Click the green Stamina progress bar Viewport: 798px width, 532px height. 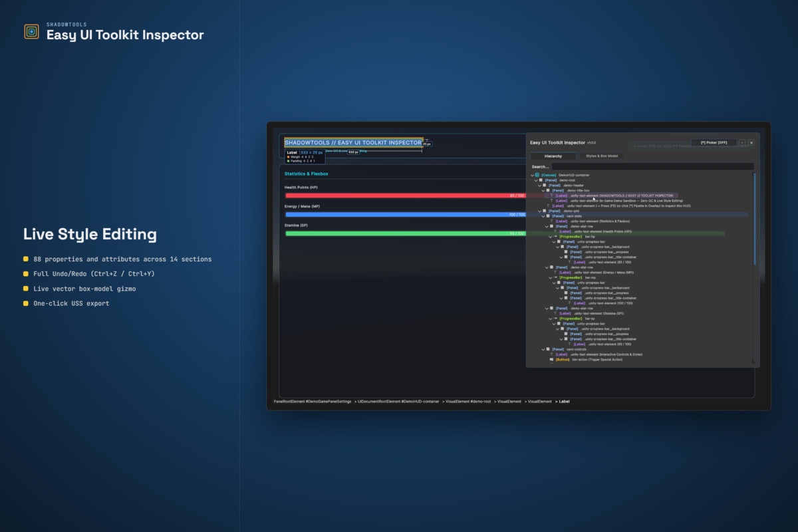point(406,233)
